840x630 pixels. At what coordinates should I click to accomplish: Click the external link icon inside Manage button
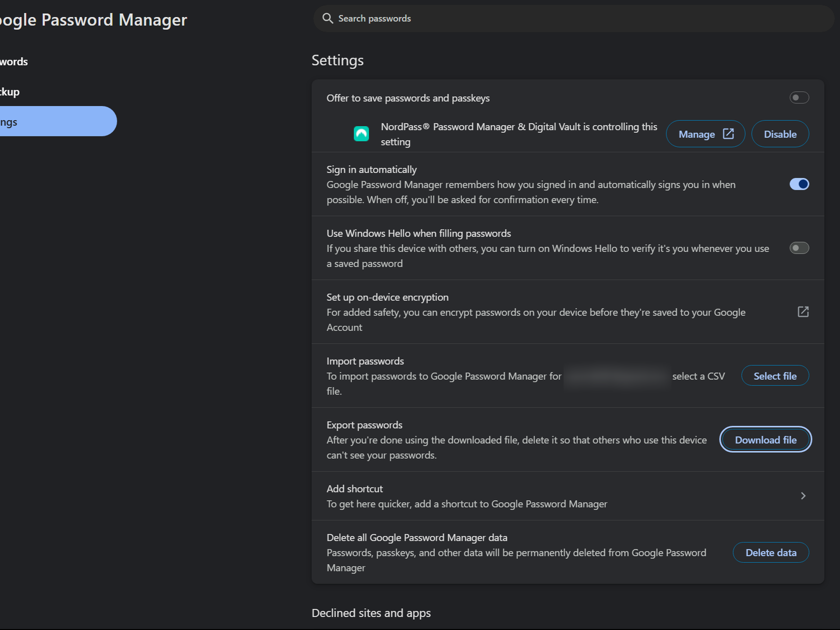click(726, 133)
